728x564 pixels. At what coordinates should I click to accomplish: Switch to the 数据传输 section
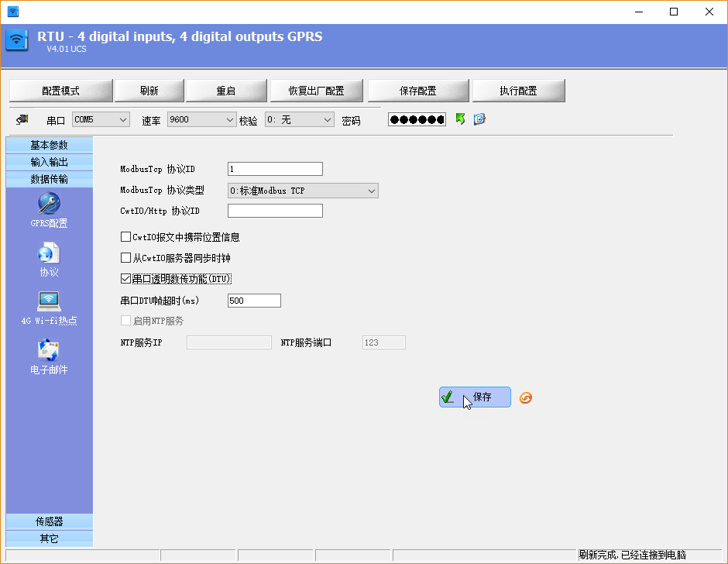(x=50, y=179)
